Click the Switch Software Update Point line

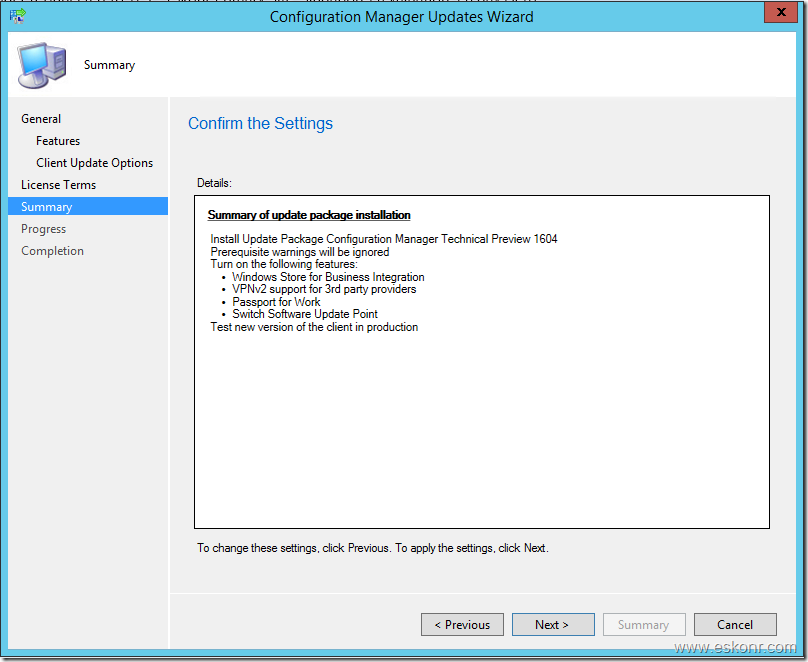click(305, 314)
